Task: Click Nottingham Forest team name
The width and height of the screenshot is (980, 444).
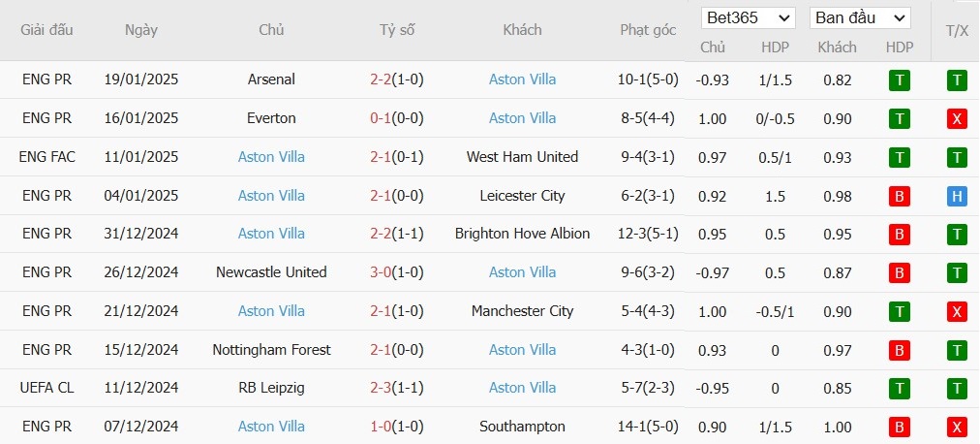Action: pos(271,350)
